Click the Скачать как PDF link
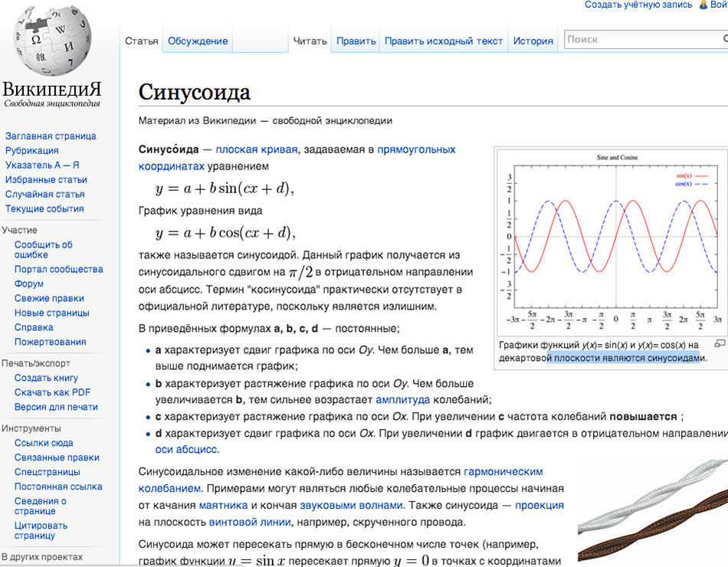Viewport: 728px width, 567px height. coord(52,393)
